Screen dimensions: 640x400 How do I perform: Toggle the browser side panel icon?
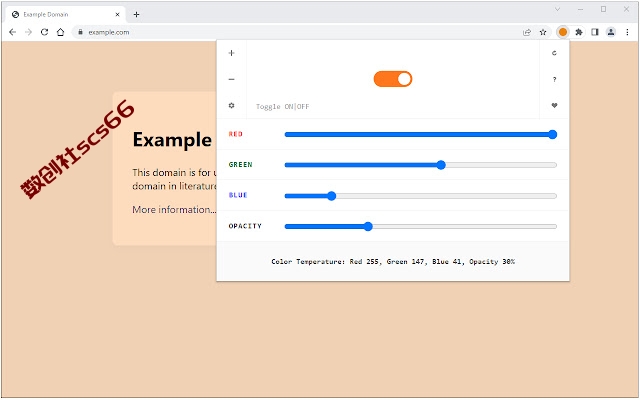595,32
